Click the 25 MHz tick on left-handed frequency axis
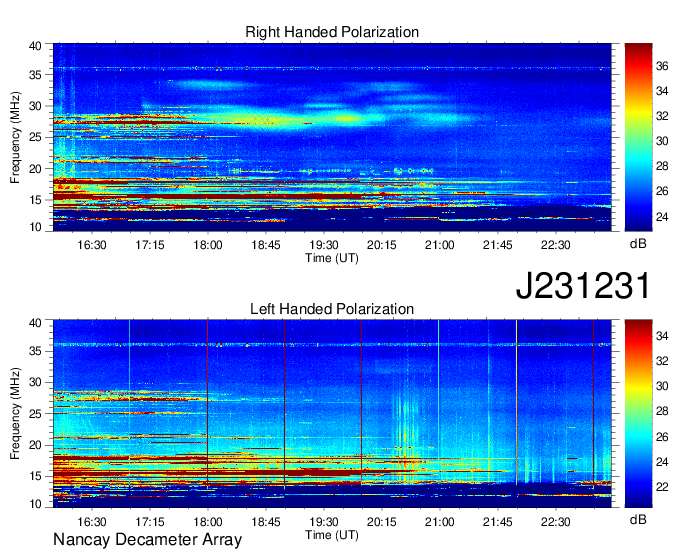The width and height of the screenshot is (680, 552). tap(36, 414)
